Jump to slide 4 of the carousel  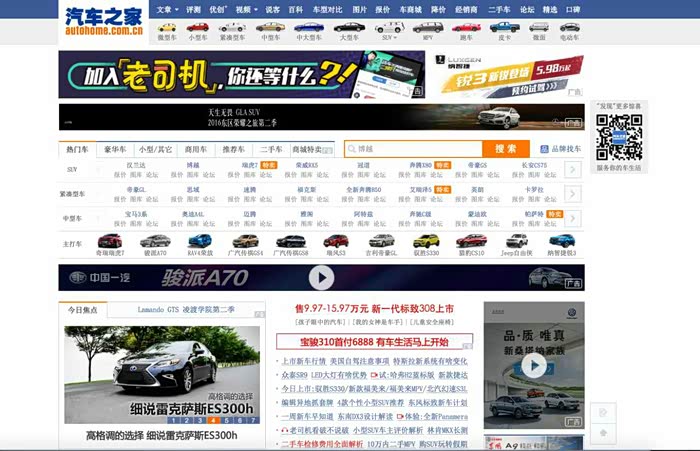[x=213, y=421]
